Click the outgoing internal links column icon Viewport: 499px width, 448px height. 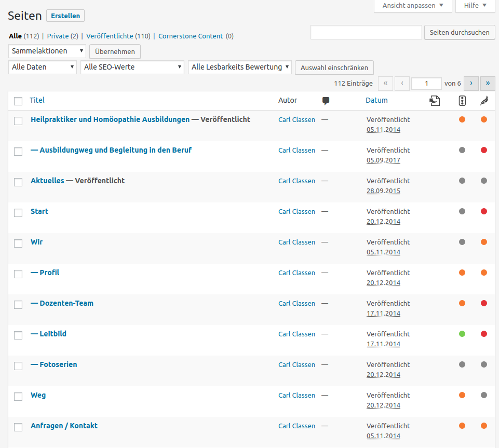point(435,101)
